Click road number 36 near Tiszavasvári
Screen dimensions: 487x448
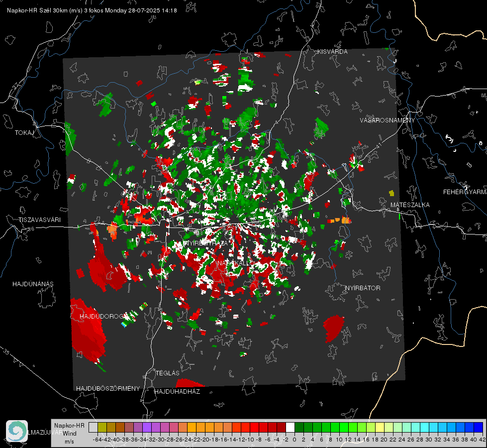coord(31,229)
